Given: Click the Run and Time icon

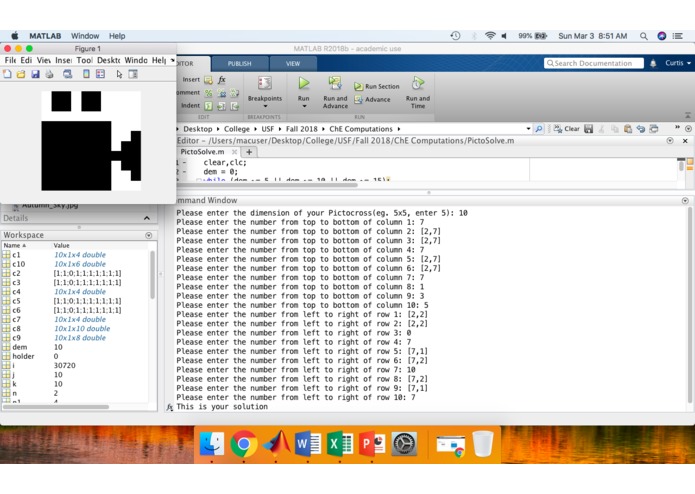Looking at the screenshot, I should 418,83.
